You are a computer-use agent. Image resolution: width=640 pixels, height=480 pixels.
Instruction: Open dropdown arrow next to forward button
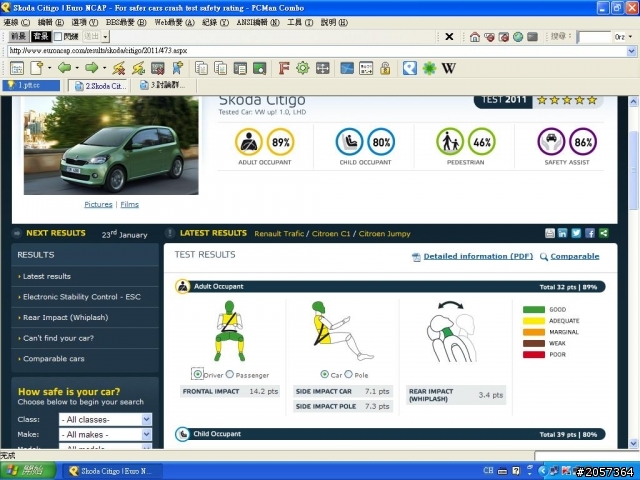pos(104,68)
